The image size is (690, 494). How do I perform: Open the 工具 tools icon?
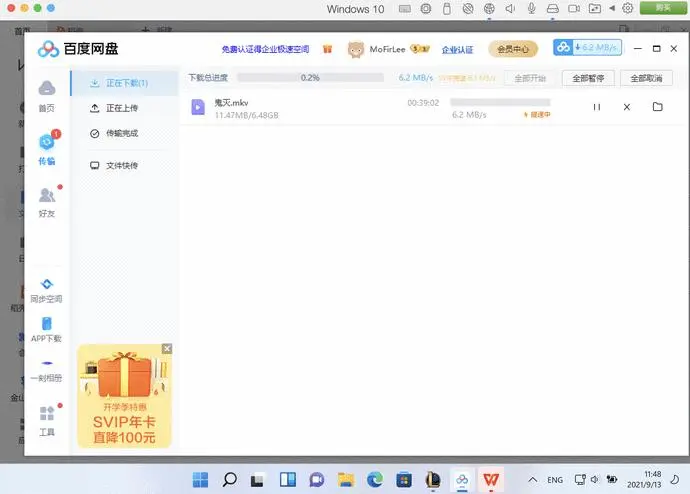46,419
